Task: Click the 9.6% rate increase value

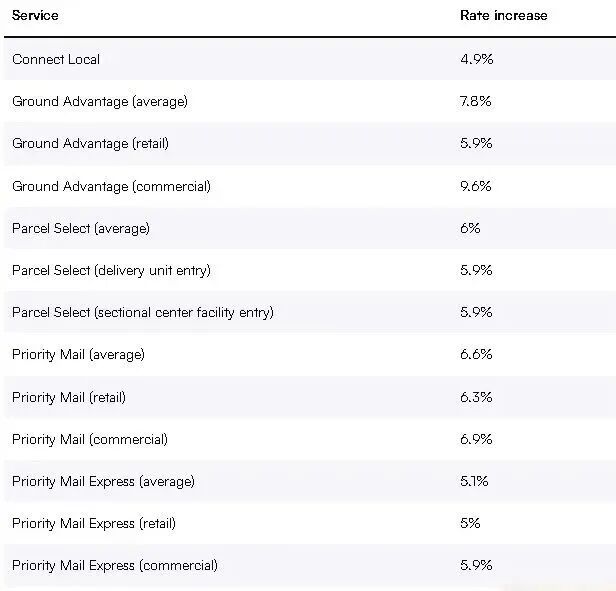Action: click(x=476, y=186)
